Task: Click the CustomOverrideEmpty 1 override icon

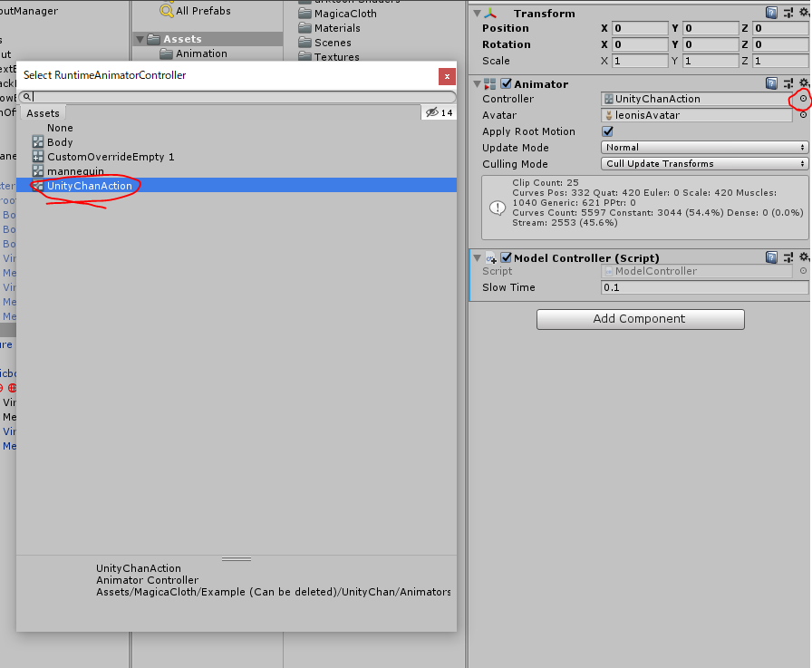Action: [38, 157]
